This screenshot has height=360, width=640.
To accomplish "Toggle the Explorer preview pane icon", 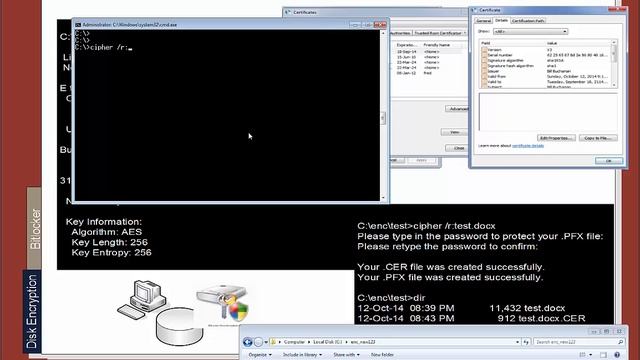I will 603,355.
